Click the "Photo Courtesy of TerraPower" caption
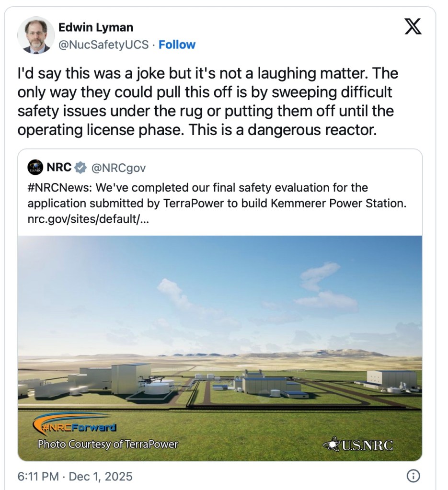 (x=107, y=444)
